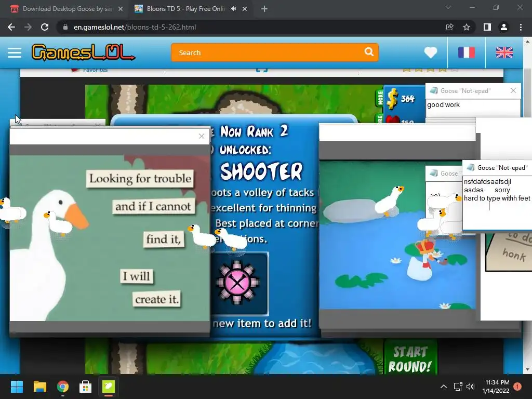532x399 pixels.
Task: Click the Tack Shooter tower icon
Action: [x=238, y=283]
